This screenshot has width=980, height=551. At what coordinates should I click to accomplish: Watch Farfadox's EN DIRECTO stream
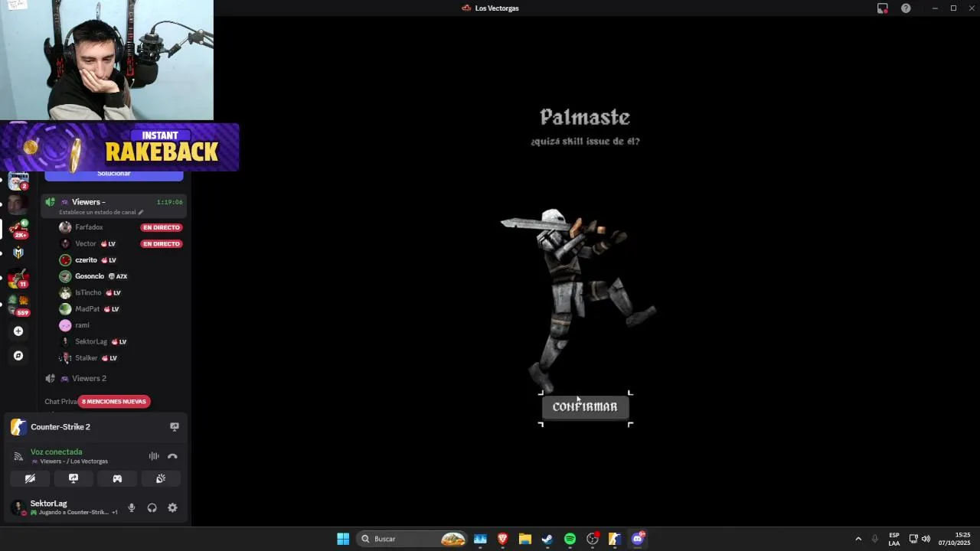161,227
